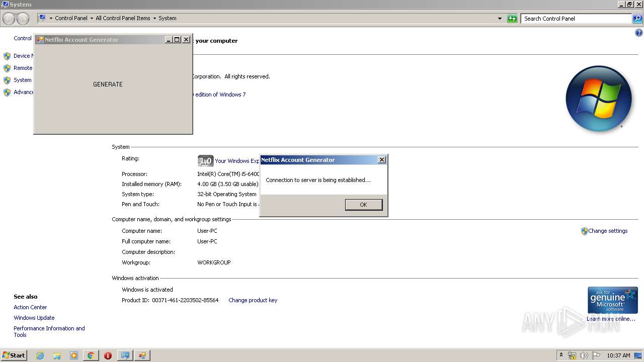Click the Change product key link

point(253,300)
